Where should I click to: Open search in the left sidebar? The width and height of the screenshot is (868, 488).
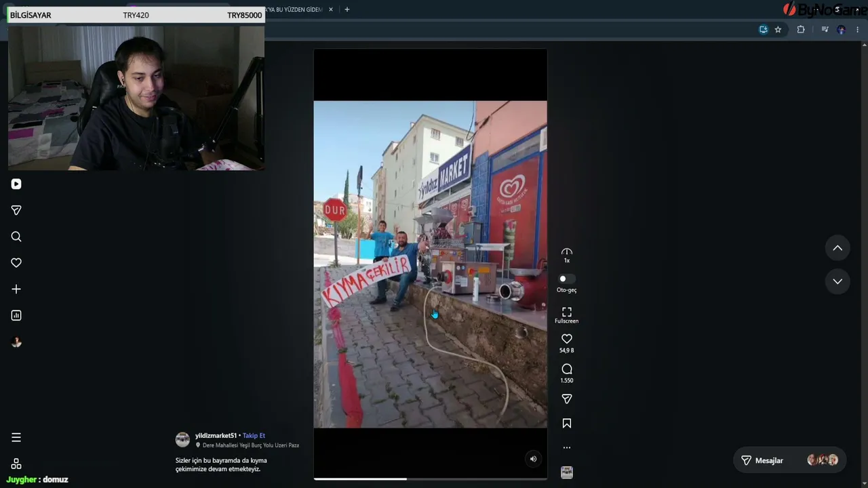pyautogui.click(x=16, y=237)
